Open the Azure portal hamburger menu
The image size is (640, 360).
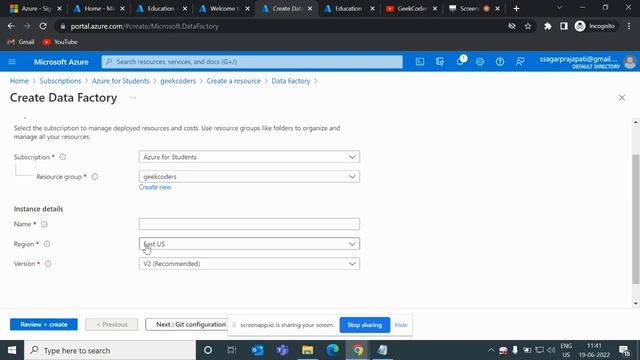(12, 62)
